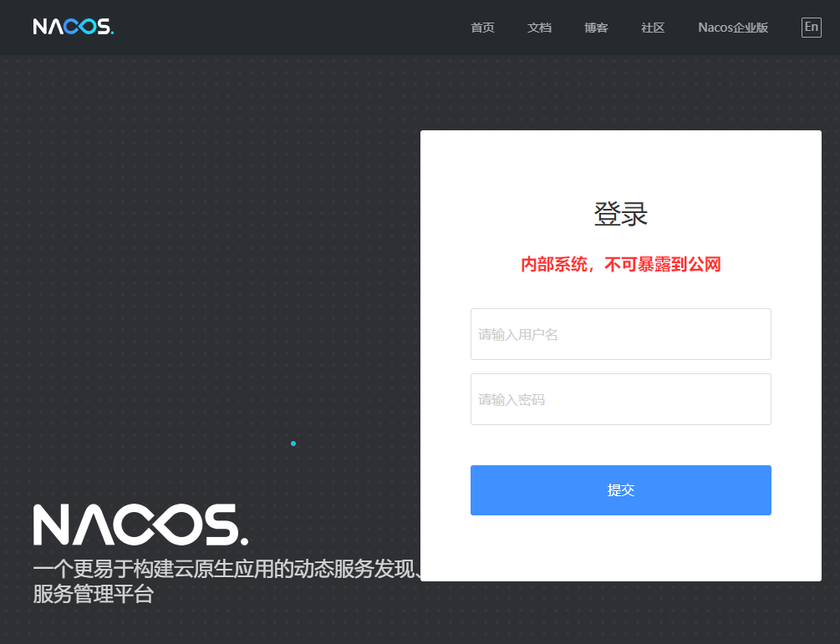Focus the 请输入密码 password field

pyautogui.click(x=620, y=399)
